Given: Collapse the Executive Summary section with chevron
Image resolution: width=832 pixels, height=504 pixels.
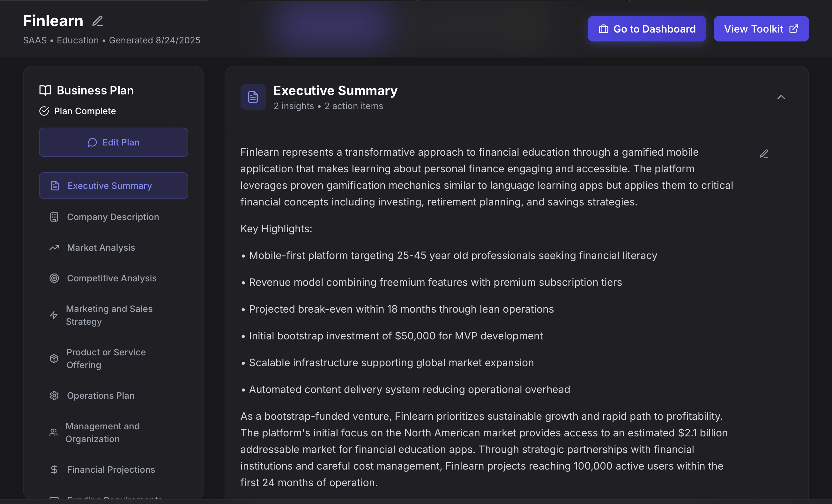Looking at the screenshot, I should point(781,97).
